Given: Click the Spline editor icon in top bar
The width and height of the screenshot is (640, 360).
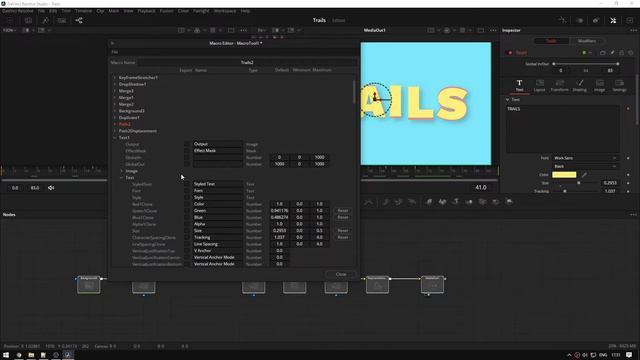Looking at the screenshot, I should [562, 20].
